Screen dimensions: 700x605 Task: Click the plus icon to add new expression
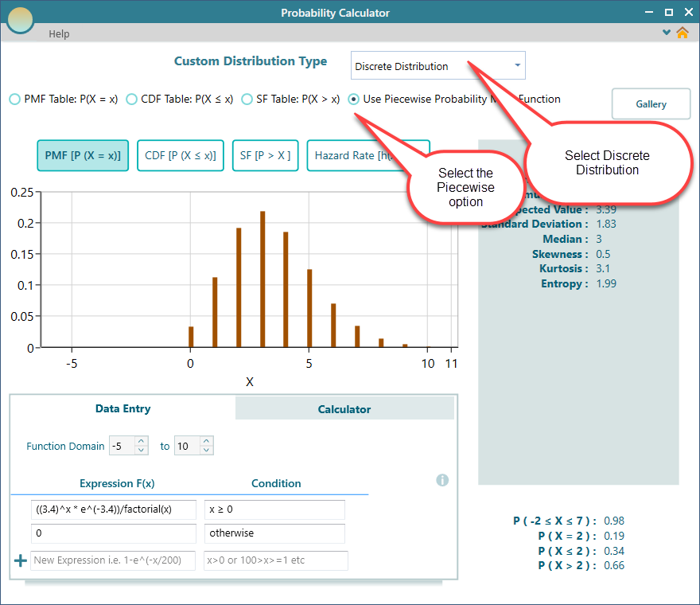coord(20,560)
